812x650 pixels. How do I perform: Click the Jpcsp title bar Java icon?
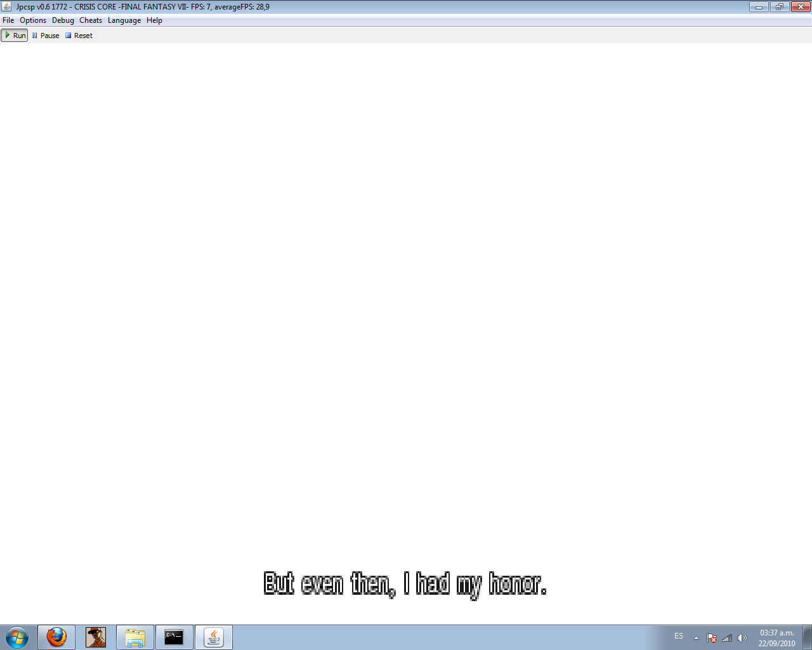(7, 7)
